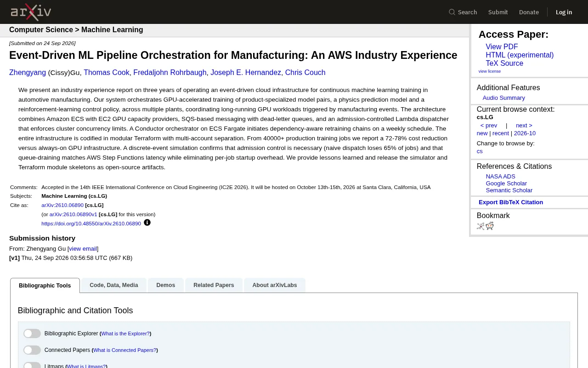588x368 pixels.
Task: Select author Chris Couch link
Action: click(305, 73)
